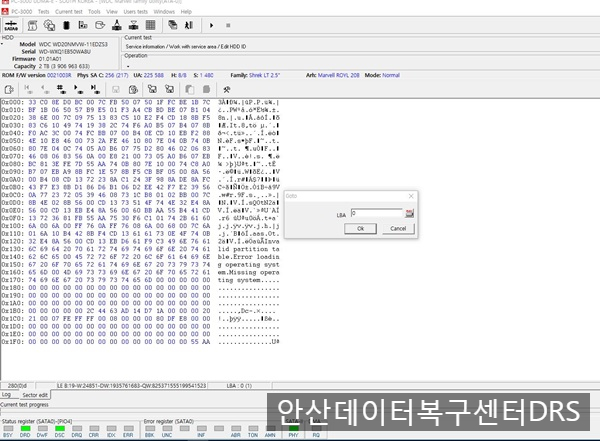This screenshot has width=600, height=441.
Task: Open the View menu
Action: coord(112,11)
